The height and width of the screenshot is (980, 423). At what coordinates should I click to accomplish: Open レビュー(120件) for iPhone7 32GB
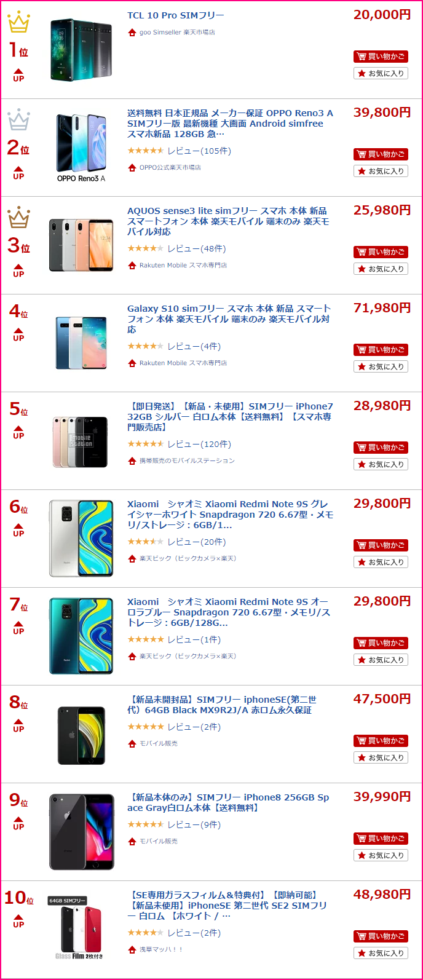tap(199, 444)
